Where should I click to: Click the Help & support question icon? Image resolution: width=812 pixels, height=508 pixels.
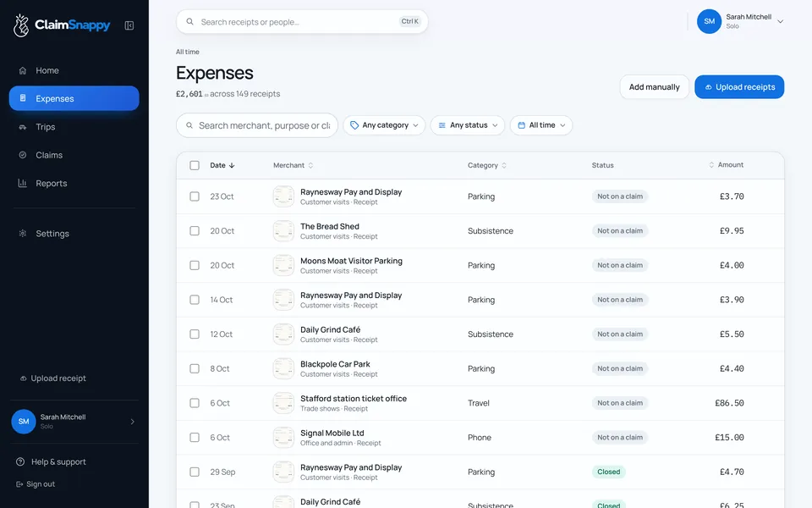[20, 462]
